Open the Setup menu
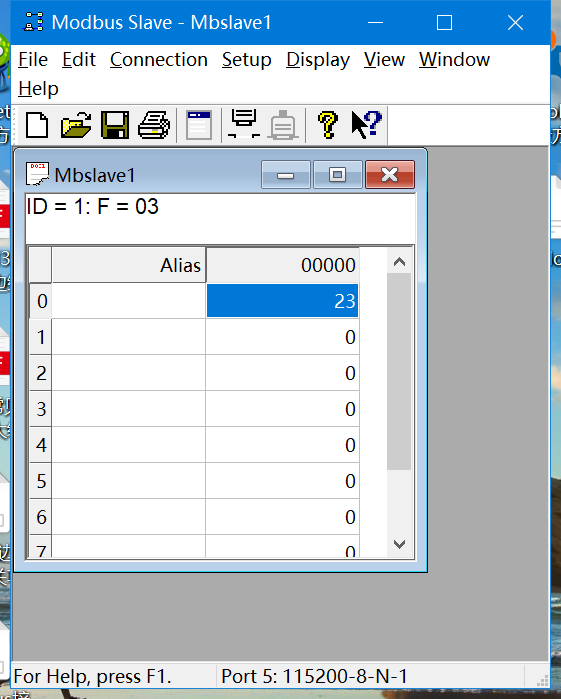Viewport: 561px width, 699px height. [247, 60]
